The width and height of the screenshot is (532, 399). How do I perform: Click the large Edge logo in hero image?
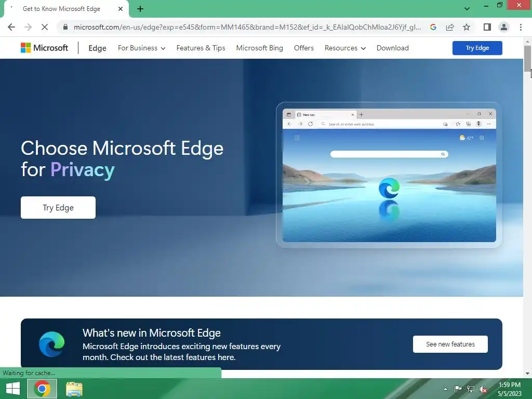tap(389, 188)
